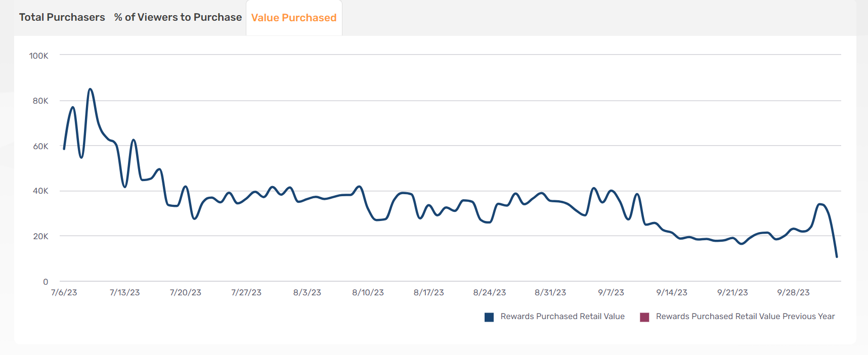
Task: Click the 8/24/23 date label
Action: [x=489, y=293]
